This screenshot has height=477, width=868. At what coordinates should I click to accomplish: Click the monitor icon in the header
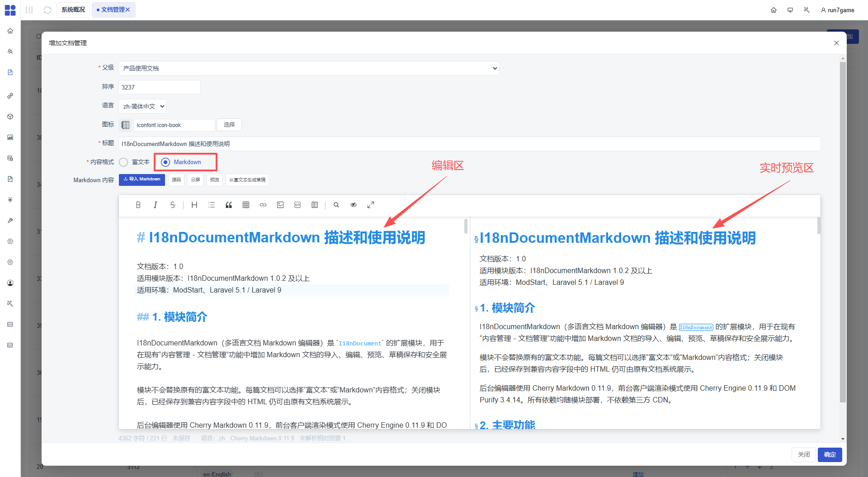pyautogui.click(x=790, y=10)
